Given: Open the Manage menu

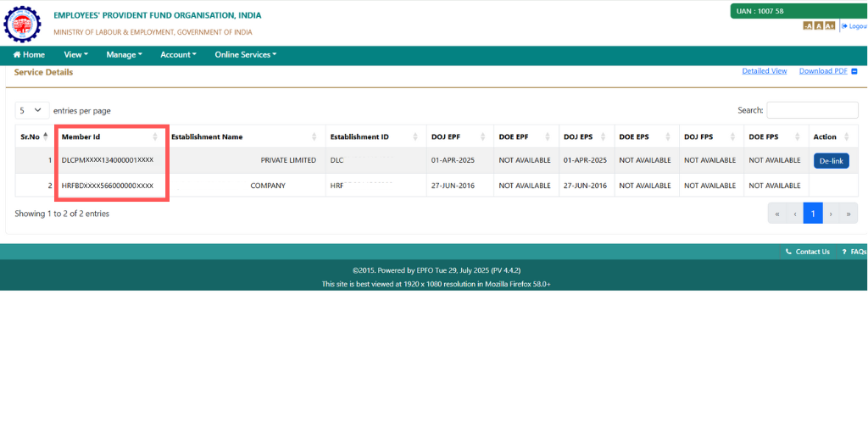Looking at the screenshot, I should [124, 55].
